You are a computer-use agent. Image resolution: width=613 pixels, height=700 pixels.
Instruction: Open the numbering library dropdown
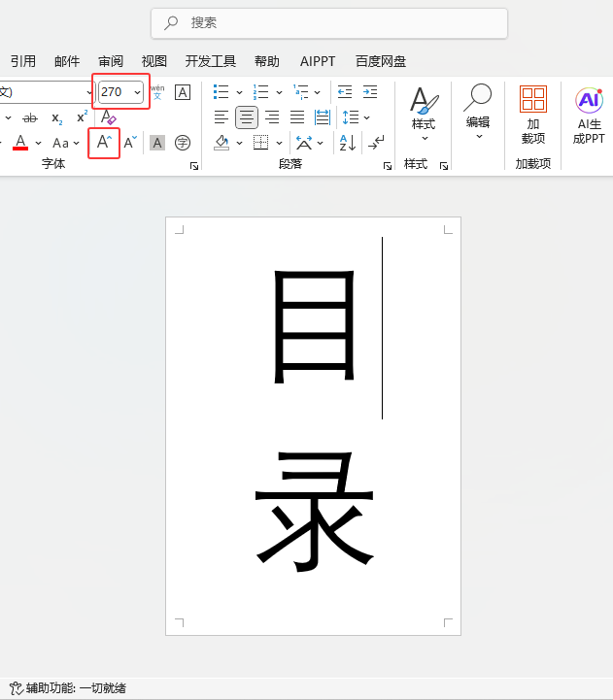tap(279, 92)
